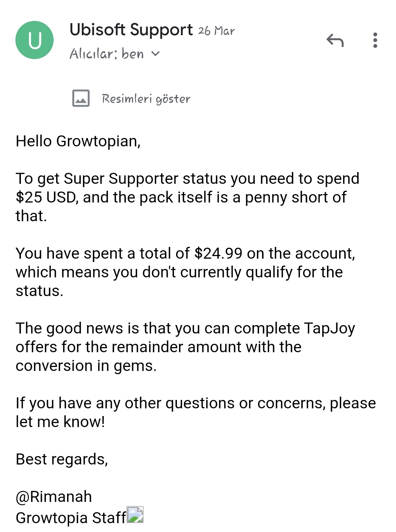Tap the broken image after Growtopia Staff

click(135, 515)
